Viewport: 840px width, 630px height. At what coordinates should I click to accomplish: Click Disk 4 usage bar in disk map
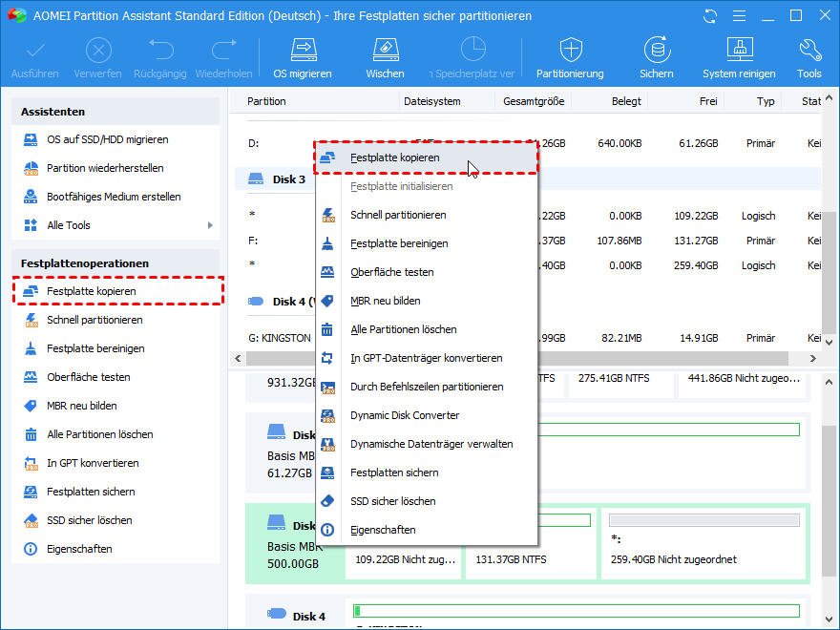point(577,611)
